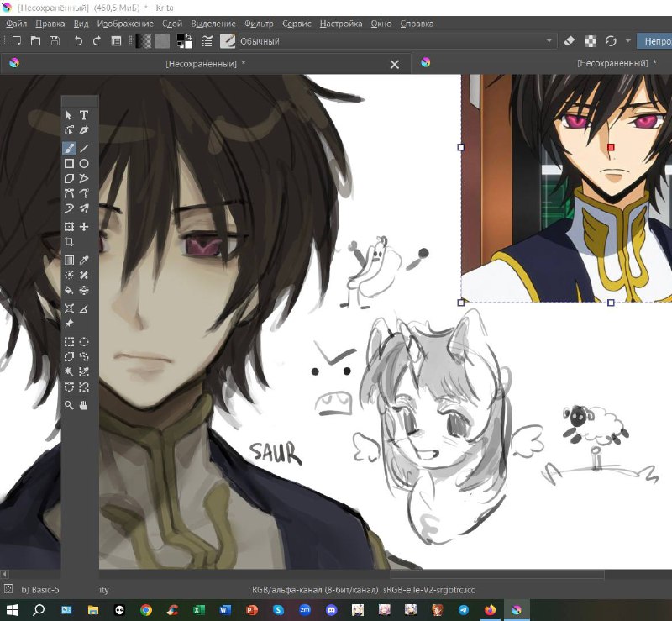
Task: Select the Dynamic Brush tool
Action: tap(69, 208)
